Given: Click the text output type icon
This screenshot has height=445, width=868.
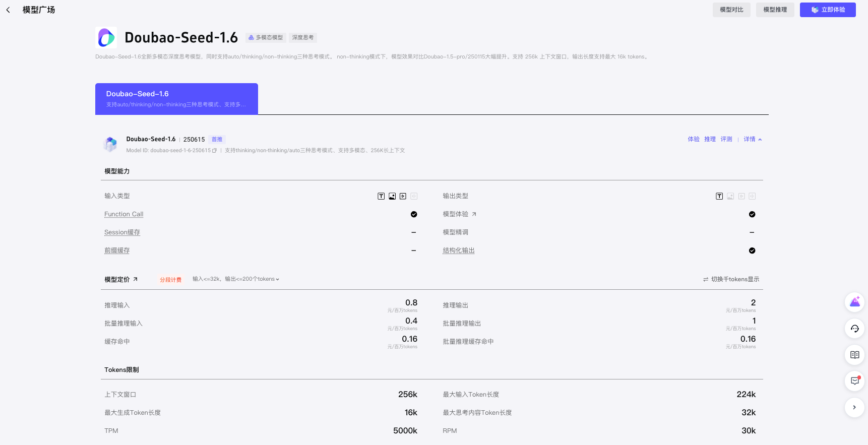Looking at the screenshot, I should point(719,196).
